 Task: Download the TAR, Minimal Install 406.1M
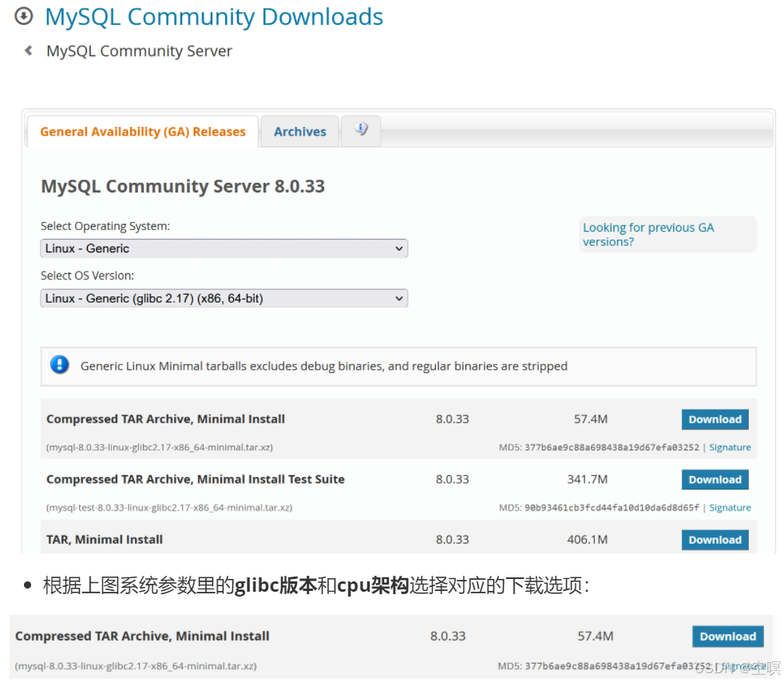715,540
